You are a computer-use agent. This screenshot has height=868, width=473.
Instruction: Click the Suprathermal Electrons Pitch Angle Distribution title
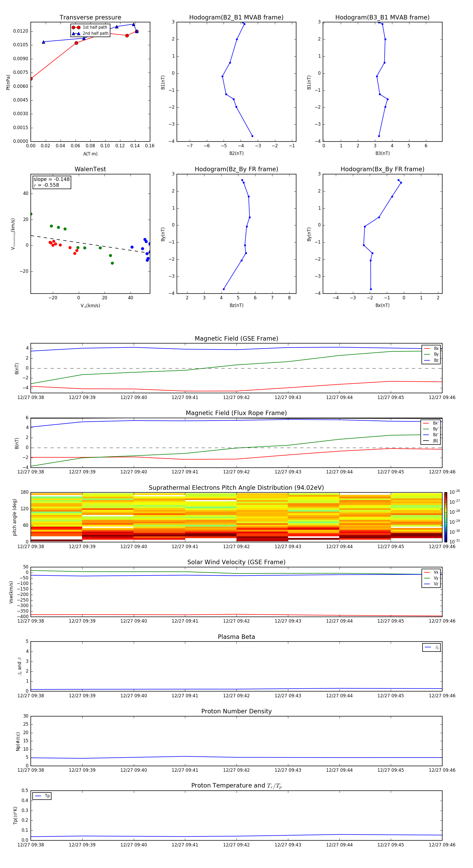point(236,488)
